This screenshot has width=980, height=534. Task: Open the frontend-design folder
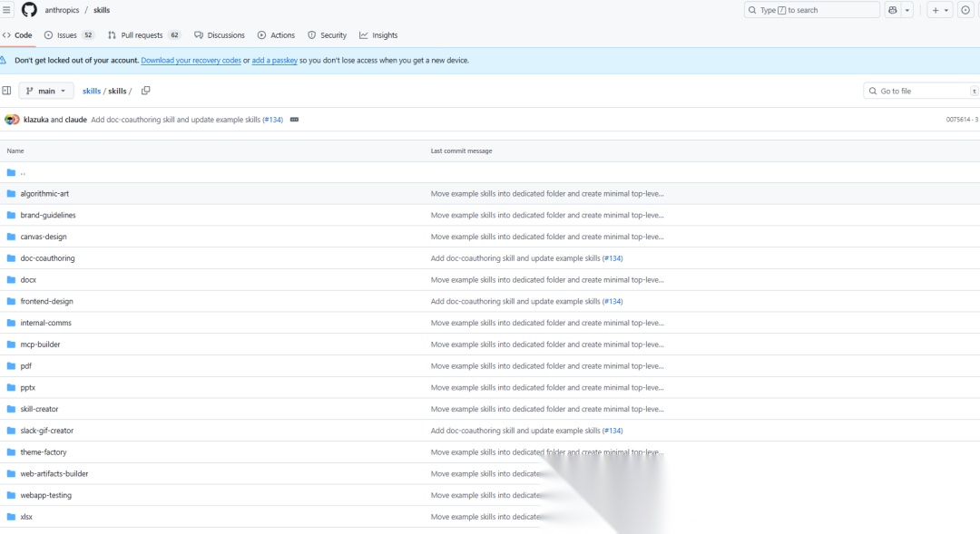[x=47, y=301]
